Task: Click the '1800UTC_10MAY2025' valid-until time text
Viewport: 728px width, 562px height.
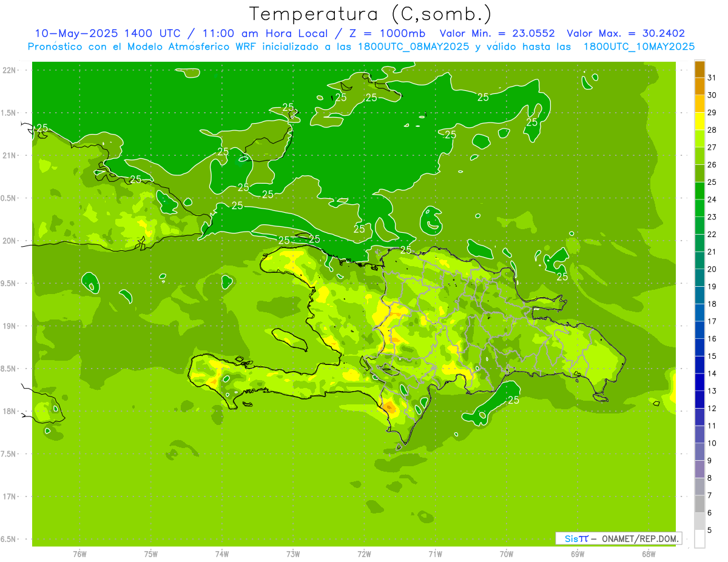Action: tap(639, 46)
